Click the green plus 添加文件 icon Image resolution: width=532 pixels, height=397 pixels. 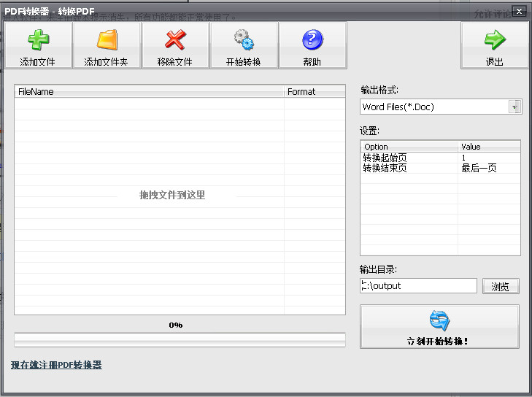[37, 40]
